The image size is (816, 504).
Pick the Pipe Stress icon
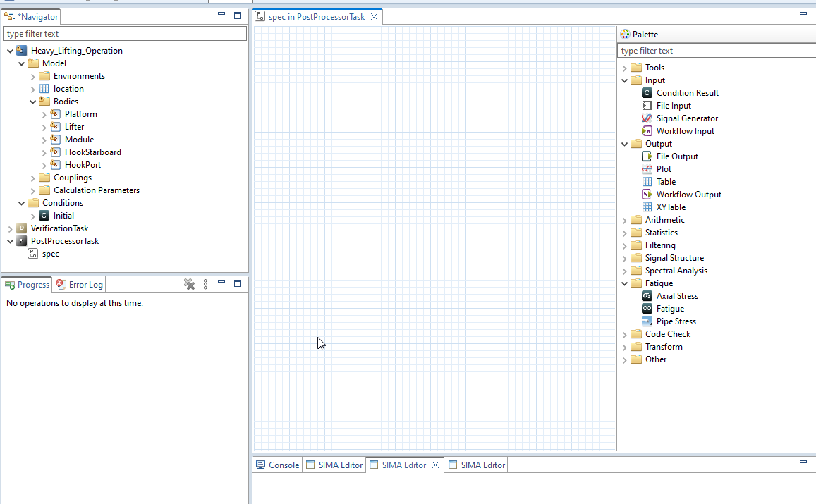647,321
